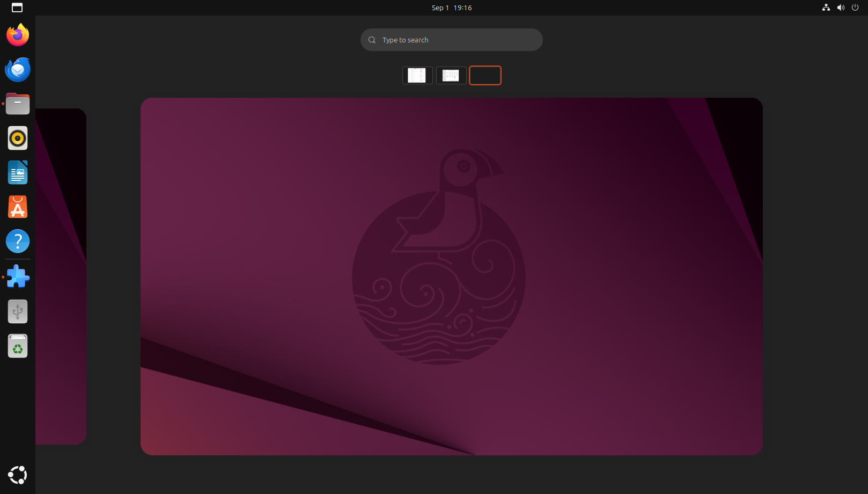This screenshot has height=494, width=868.
Task: Click the Activities workspace indicator icon
Action: [17, 8]
